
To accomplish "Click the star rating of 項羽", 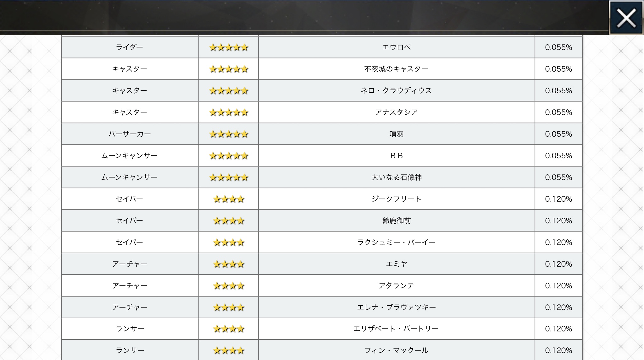I will click(x=229, y=134).
